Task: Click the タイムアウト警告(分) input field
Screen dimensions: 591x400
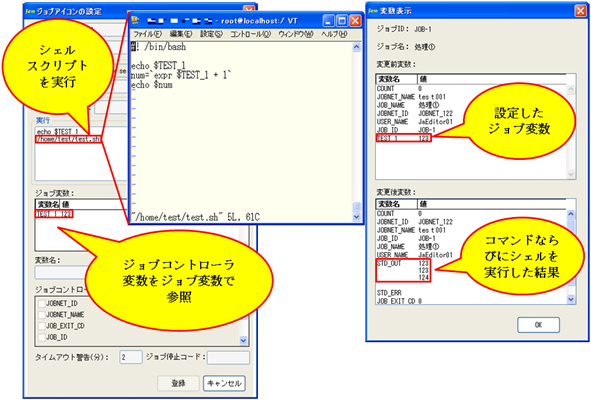Action: click(131, 357)
